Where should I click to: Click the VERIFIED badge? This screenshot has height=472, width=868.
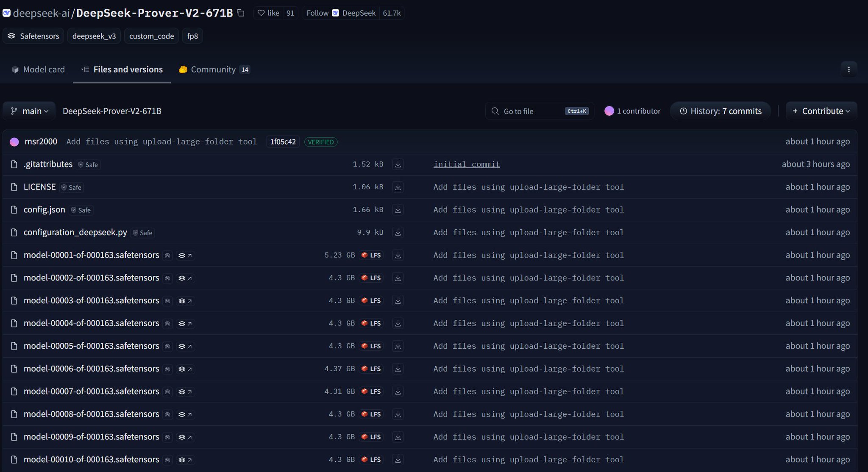(x=321, y=142)
